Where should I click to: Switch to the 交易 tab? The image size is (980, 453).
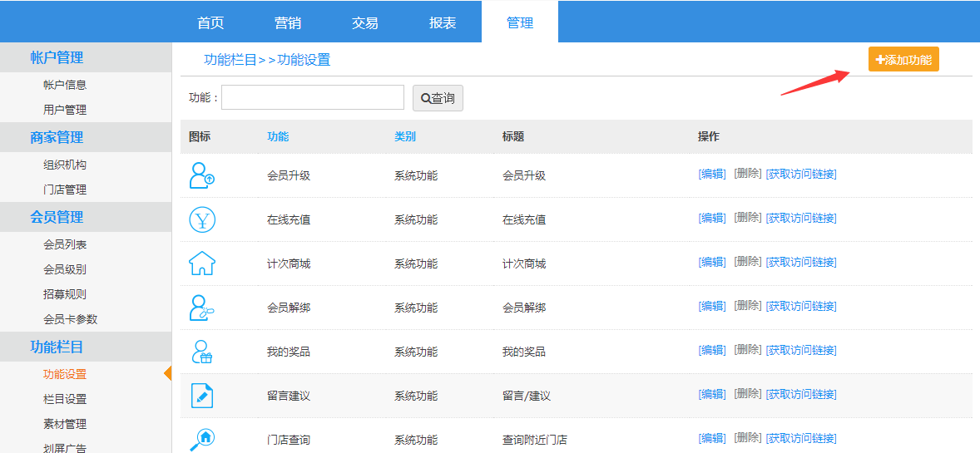pyautogui.click(x=365, y=23)
